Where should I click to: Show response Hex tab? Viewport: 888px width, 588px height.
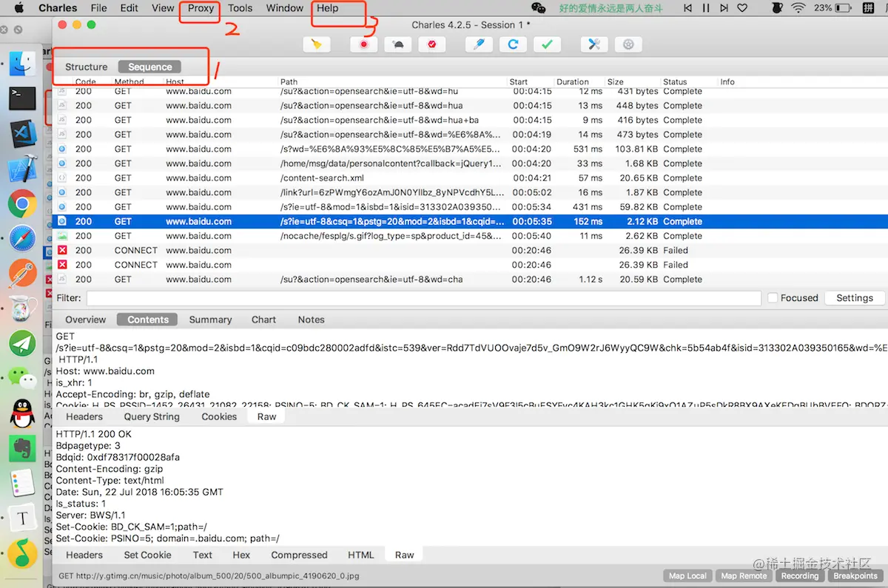(x=241, y=555)
